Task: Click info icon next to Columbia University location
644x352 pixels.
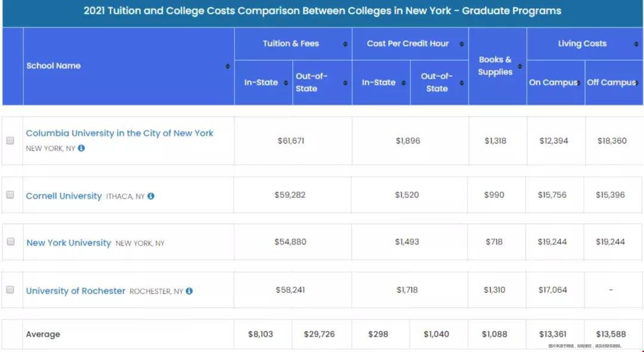Action: click(x=81, y=148)
